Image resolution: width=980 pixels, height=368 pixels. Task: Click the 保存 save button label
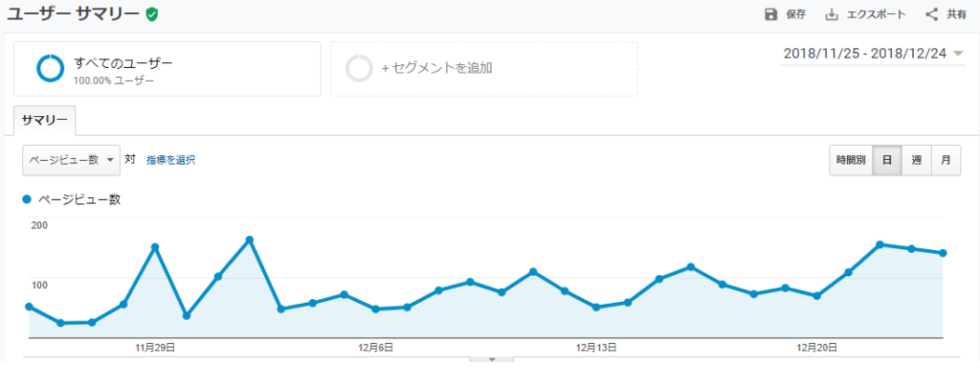[x=795, y=14]
